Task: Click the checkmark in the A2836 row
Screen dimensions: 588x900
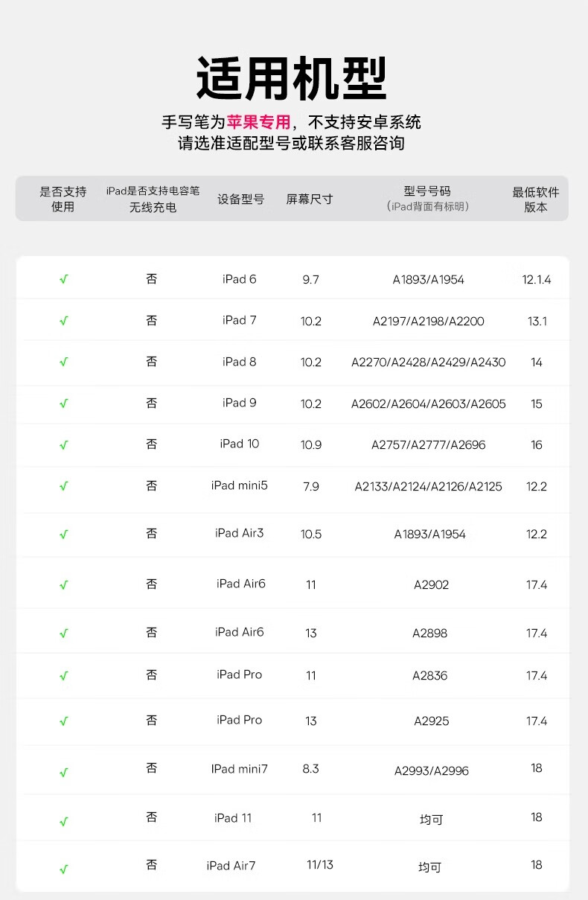Action: point(63,676)
